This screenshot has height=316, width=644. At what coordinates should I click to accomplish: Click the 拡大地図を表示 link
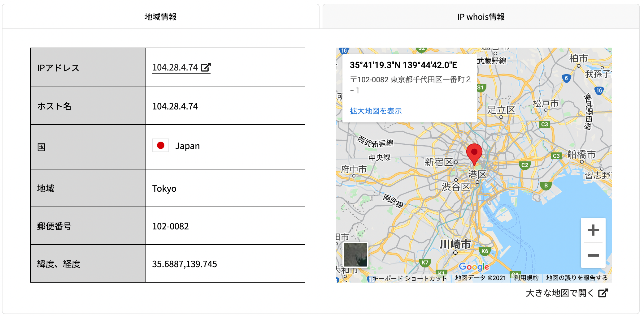point(376,111)
